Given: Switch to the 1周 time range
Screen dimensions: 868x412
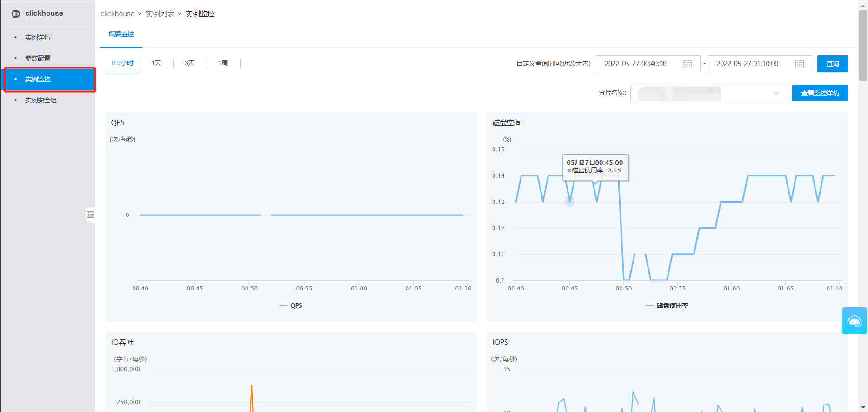Looking at the screenshot, I should tap(223, 63).
